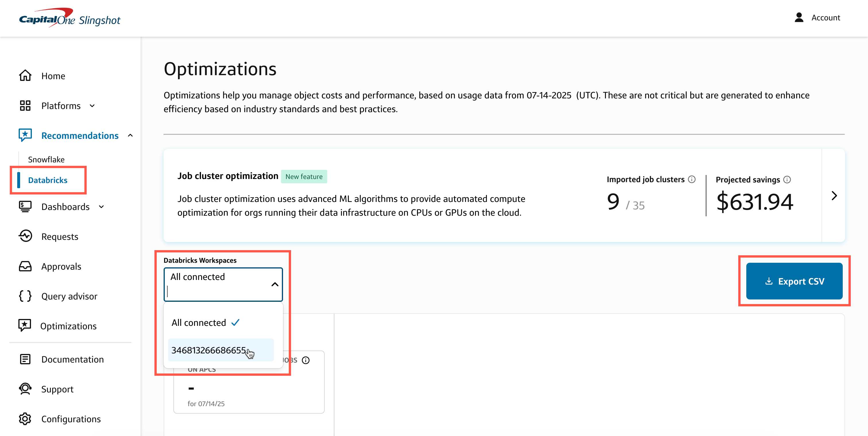
Task: Click the Optimizations page title
Action: 220,69
